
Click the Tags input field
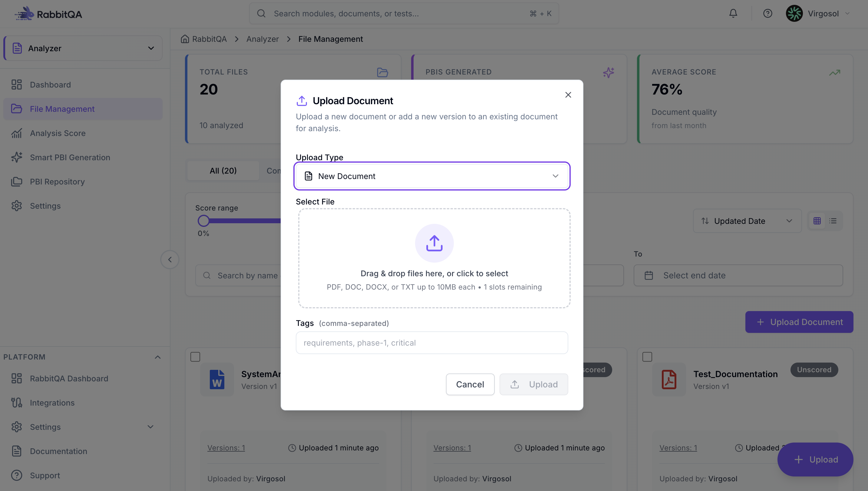click(x=432, y=343)
